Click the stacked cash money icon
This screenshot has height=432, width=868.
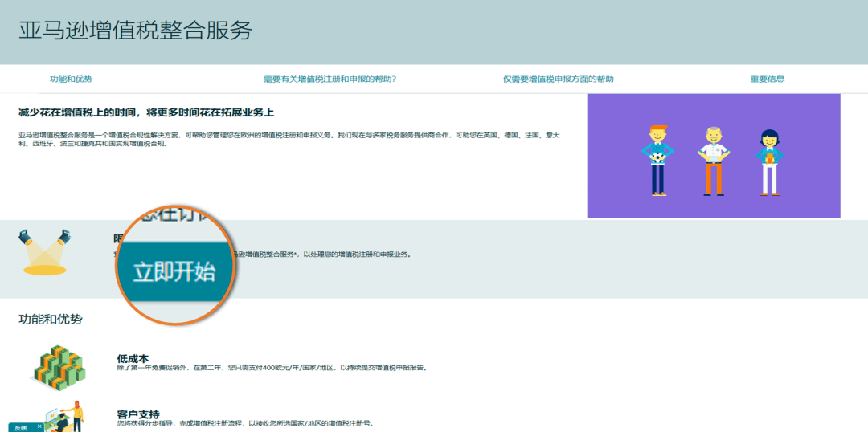point(58,367)
